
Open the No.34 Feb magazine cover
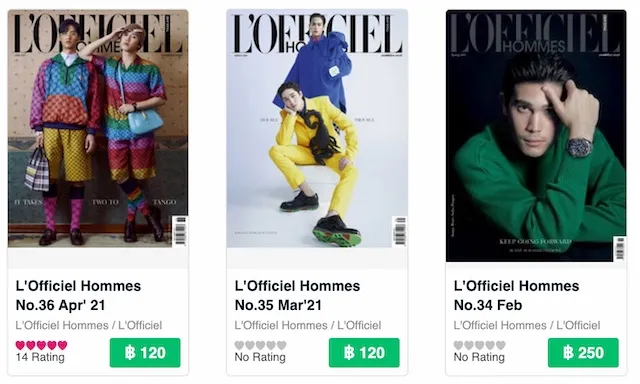pyautogui.click(x=536, y=136)
